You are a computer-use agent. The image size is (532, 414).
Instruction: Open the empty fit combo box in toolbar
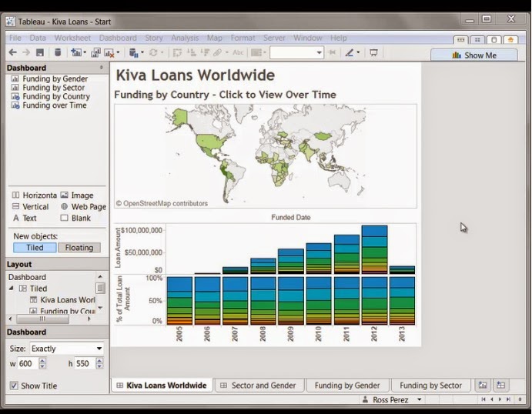click(296, 52)
